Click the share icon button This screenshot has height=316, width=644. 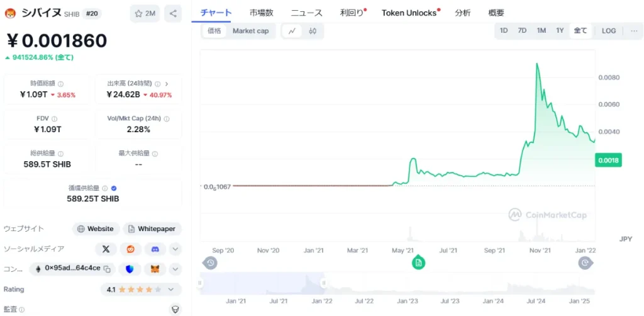coord(173,13)
